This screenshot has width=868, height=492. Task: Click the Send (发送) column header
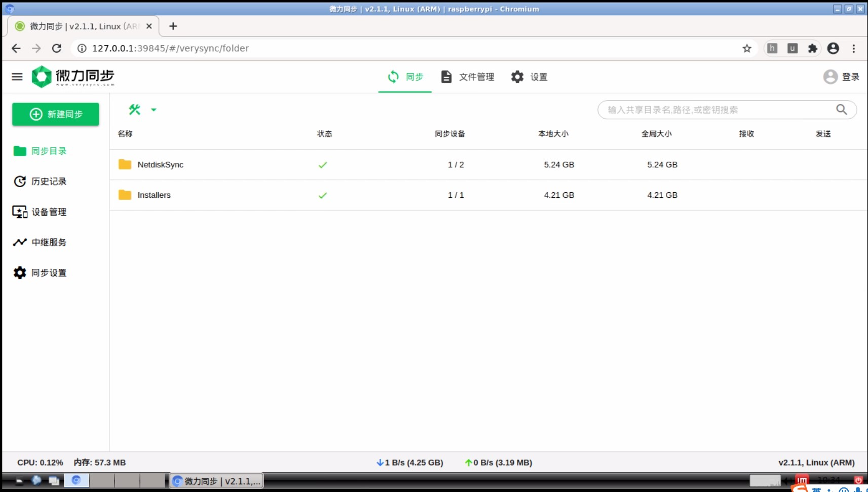coord(823,133)
